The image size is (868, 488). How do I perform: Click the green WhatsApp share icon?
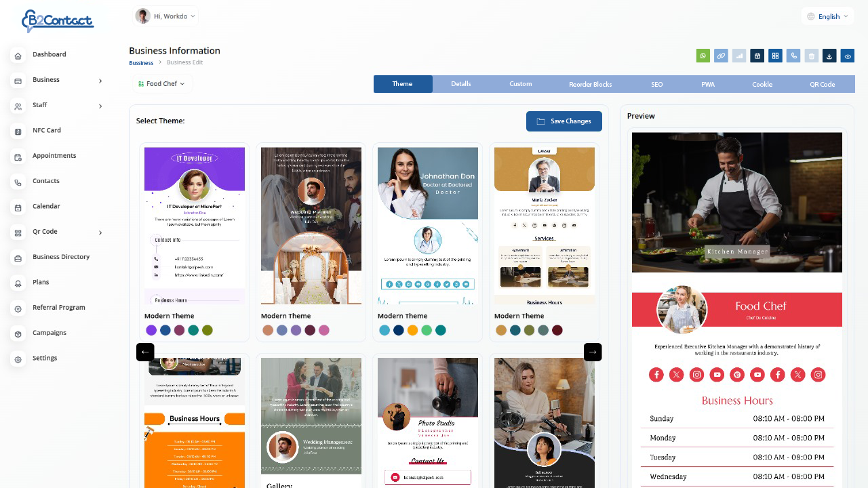[x=703, y=56]
